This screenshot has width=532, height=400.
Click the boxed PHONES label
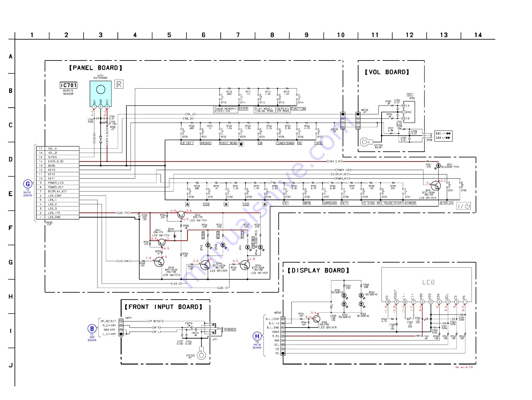pos(230,330)
